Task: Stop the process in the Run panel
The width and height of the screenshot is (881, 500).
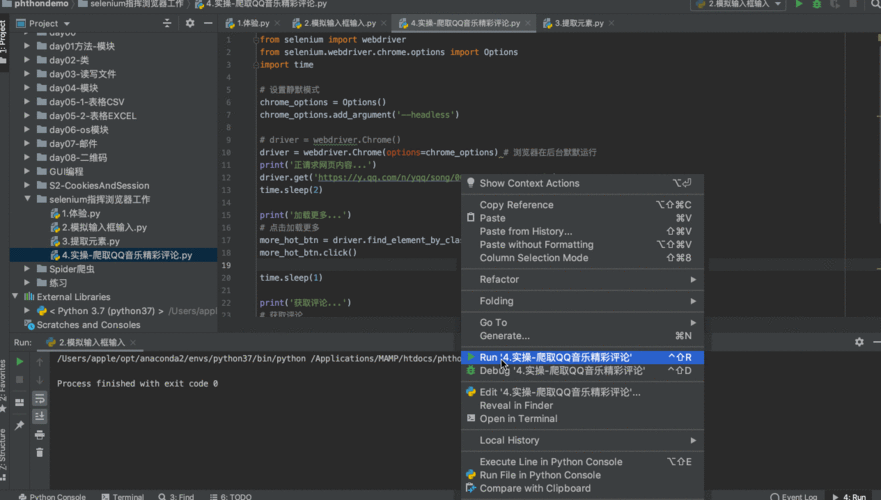Action: (20, 380)
